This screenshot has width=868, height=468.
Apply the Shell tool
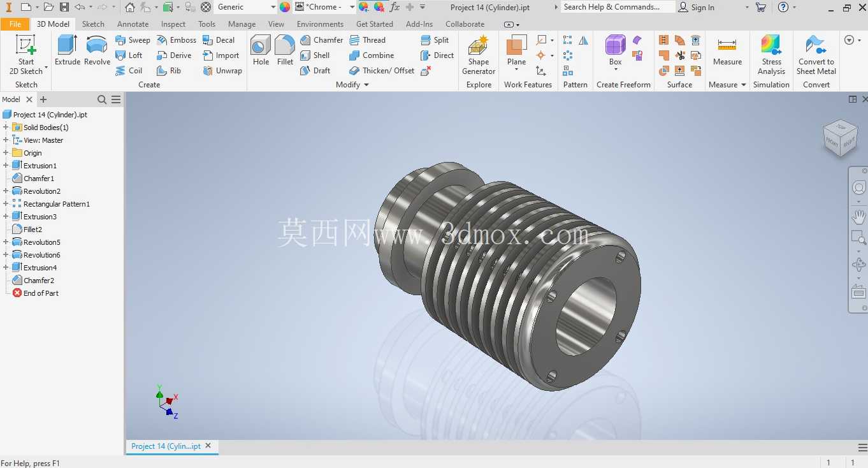tap(315, 55)
